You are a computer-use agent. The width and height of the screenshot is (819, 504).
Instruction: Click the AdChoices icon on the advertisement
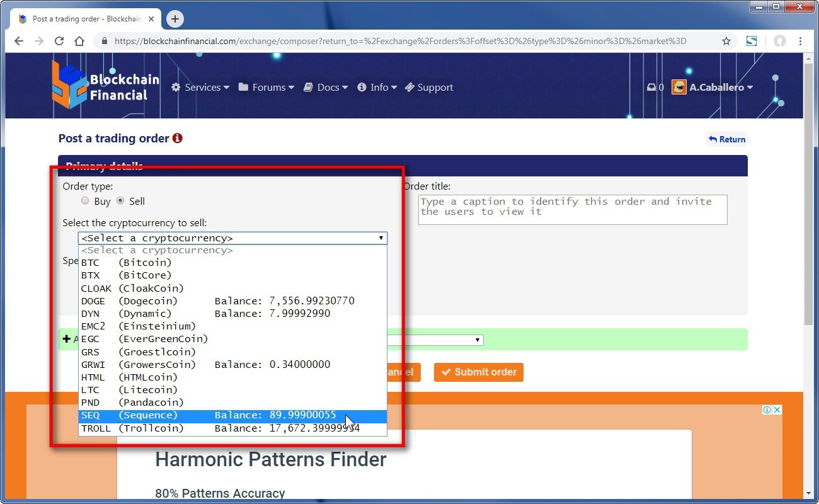(767, 410)
